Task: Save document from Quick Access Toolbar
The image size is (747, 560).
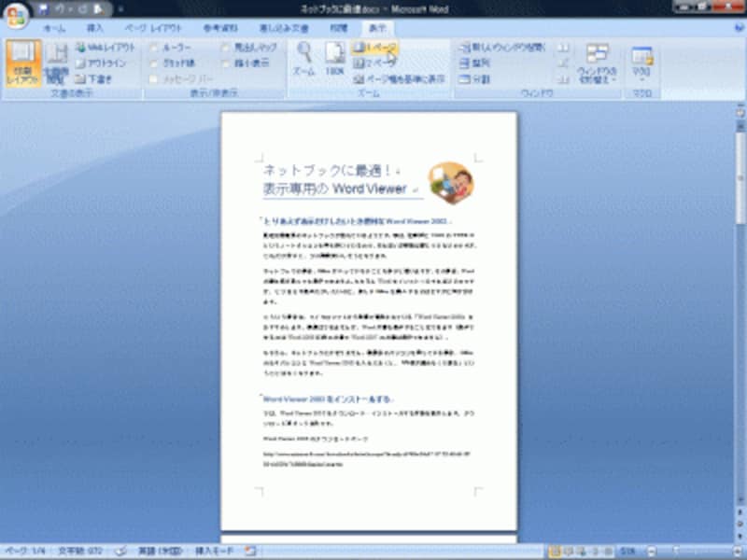Action: (x=44, y=9)
